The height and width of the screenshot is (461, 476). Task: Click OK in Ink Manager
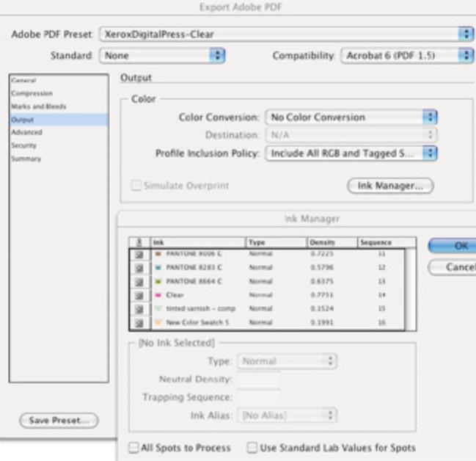click(x=453, y=245)
